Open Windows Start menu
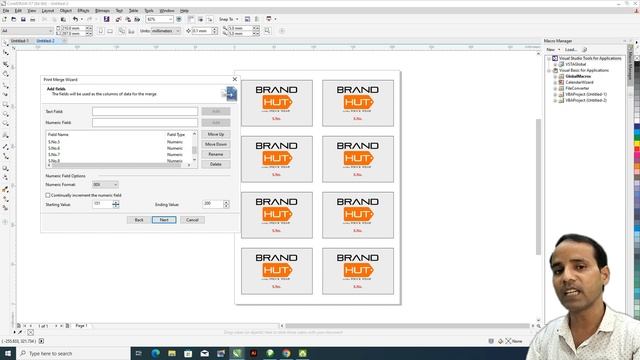The width and height of the screenshot is (640, 360). click(7, 353)
